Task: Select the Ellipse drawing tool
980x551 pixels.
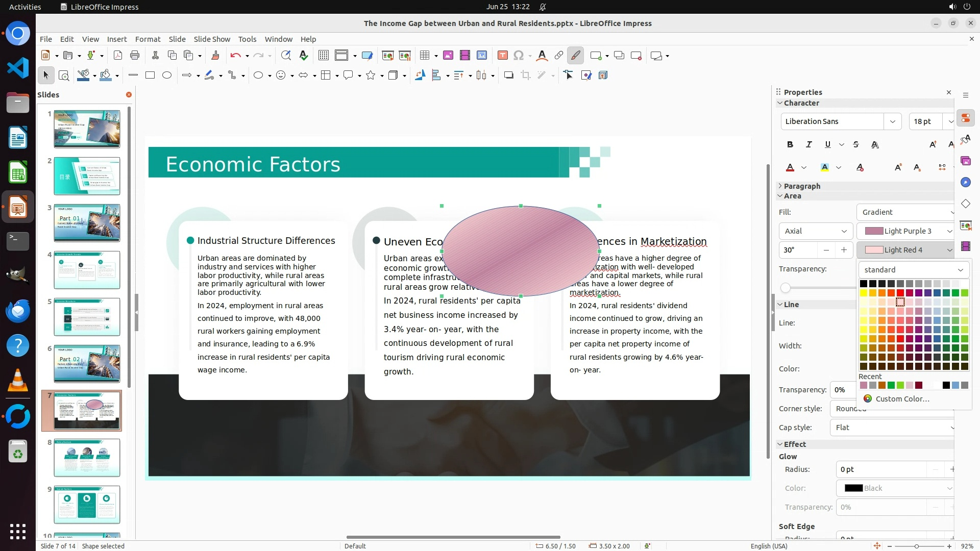Action: point(167,76)
